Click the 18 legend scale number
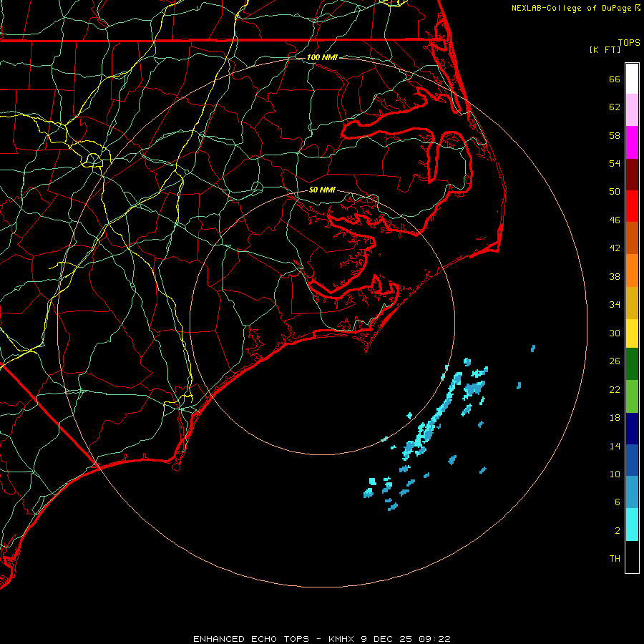The height and width of the screenshot is (644, 644). tap(615, 418)
